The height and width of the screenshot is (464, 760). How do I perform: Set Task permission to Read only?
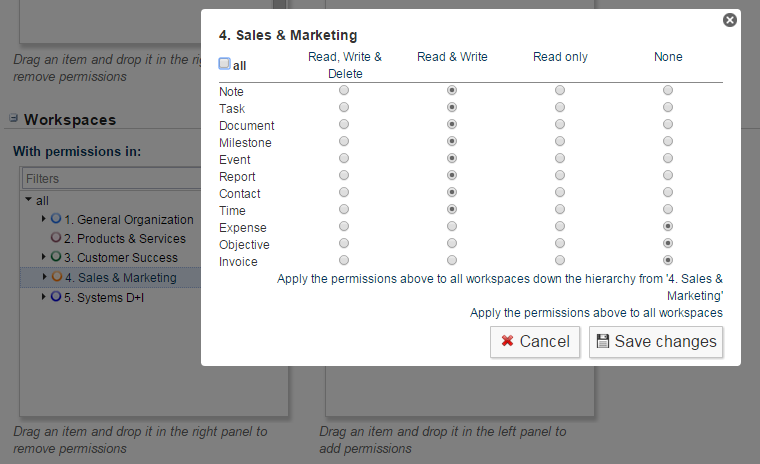(x=560, y=108)
